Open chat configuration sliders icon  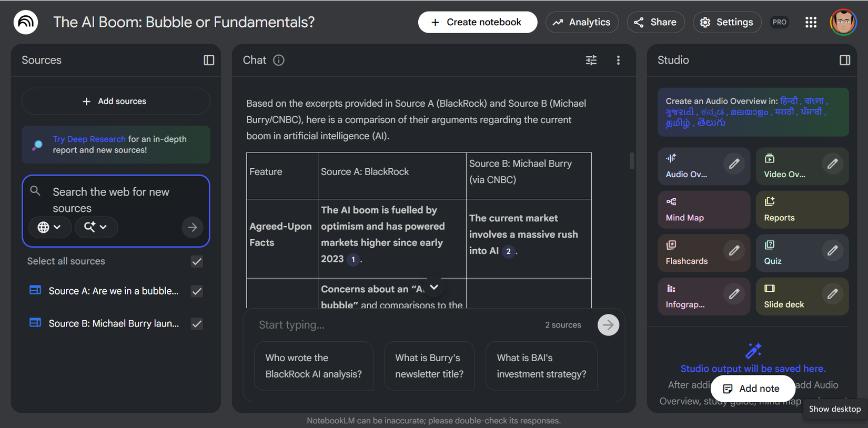point(591,60)
